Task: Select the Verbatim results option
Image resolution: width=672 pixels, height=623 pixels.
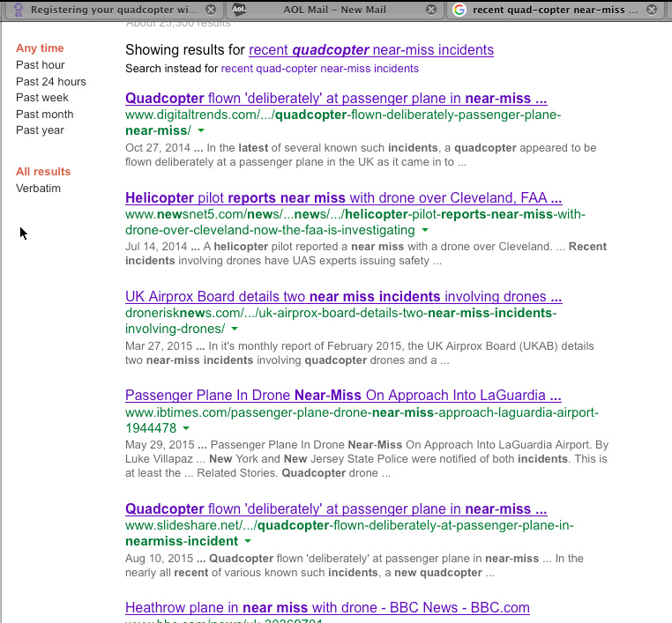Action: 38,188
